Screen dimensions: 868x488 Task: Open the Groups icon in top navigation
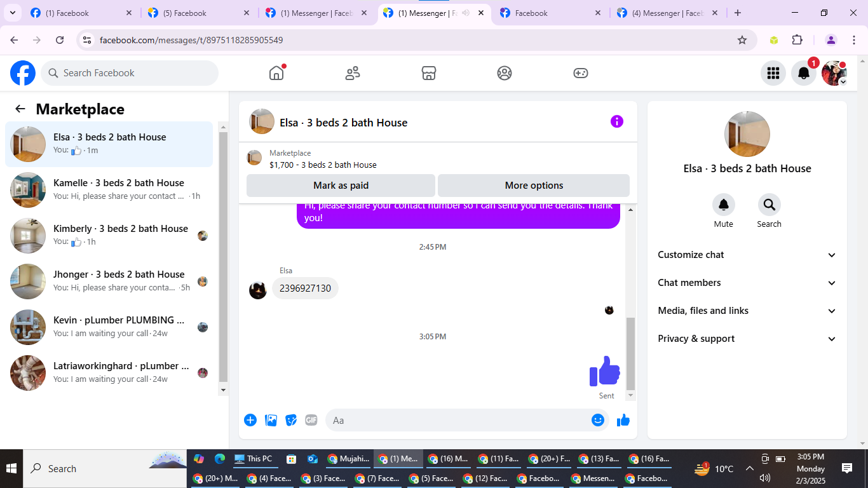coord(505,73)
